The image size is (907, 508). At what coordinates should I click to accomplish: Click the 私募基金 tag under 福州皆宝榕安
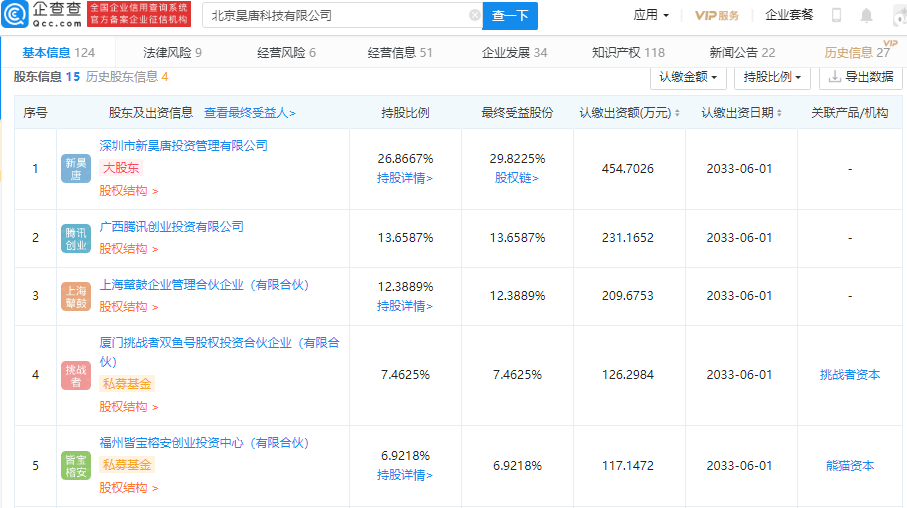(x=127, y=465)
